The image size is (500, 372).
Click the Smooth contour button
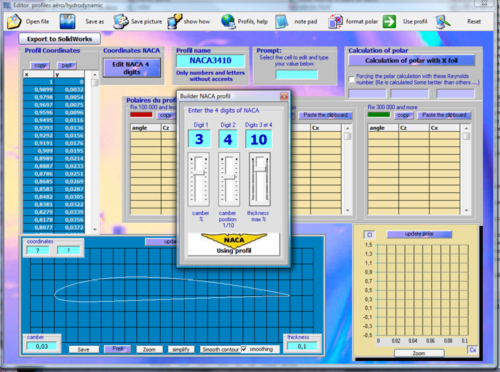[x=220, y=349]
